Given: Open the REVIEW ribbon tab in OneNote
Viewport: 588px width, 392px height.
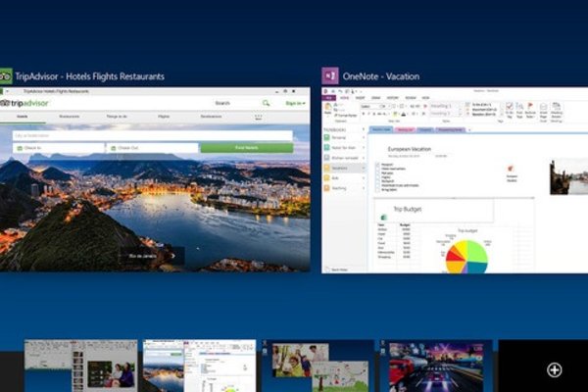Looking at the screenshot, I should (x=411, y=98).
